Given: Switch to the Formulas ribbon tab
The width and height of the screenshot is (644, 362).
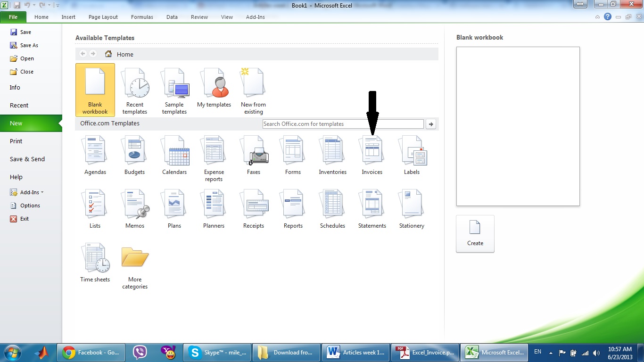Looking at the screenshot, I should click(x=142, y=17).
